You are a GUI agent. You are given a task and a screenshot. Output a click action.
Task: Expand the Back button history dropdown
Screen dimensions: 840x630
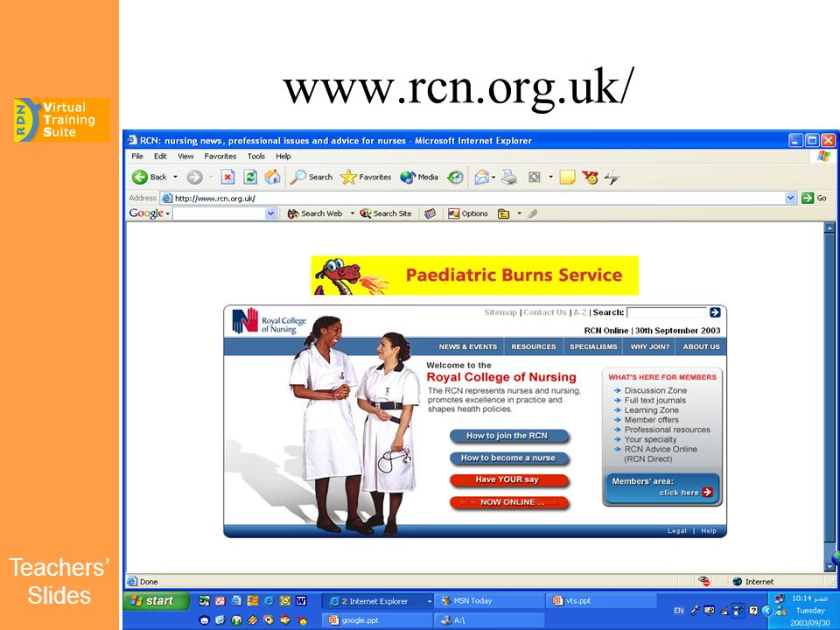(x=175, y=178)
